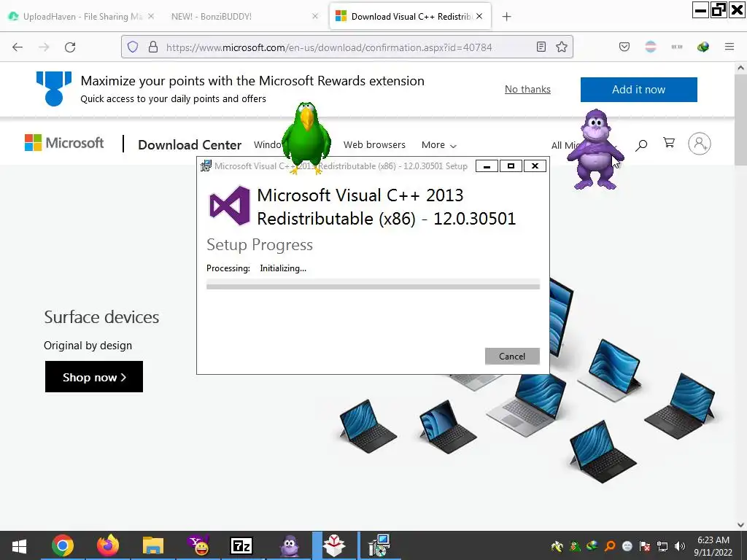
Task: Open a new browser tab
Action: click(507, 17)
